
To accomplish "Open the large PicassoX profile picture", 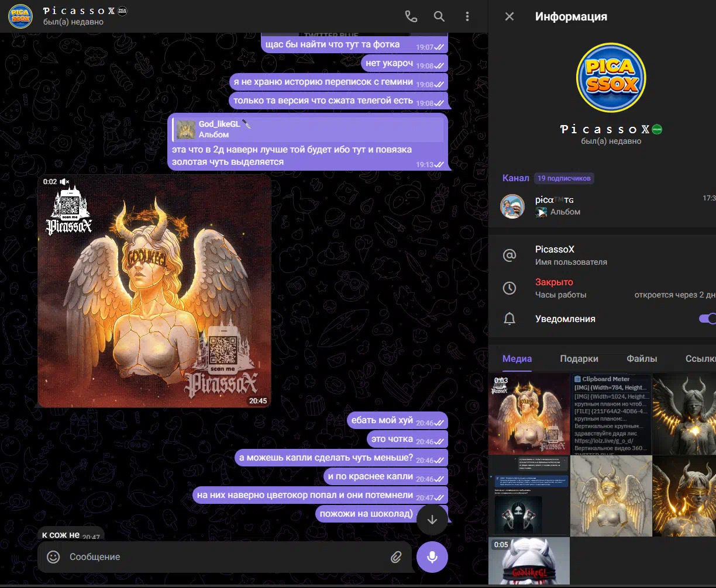I will pyautogui.click(x=611, y=78).
